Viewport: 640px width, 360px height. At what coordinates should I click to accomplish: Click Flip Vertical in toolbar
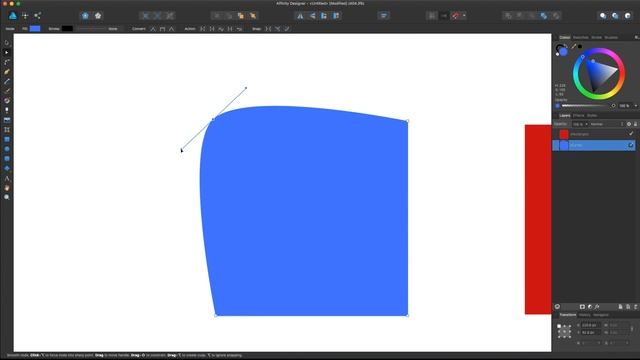point(312,16)
